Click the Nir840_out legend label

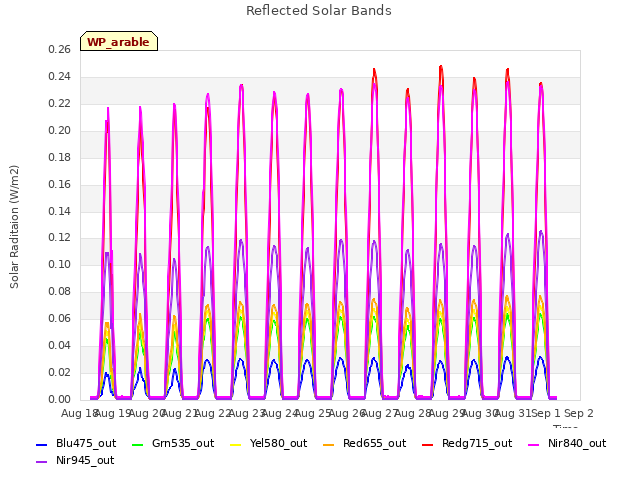coord(577,443)
